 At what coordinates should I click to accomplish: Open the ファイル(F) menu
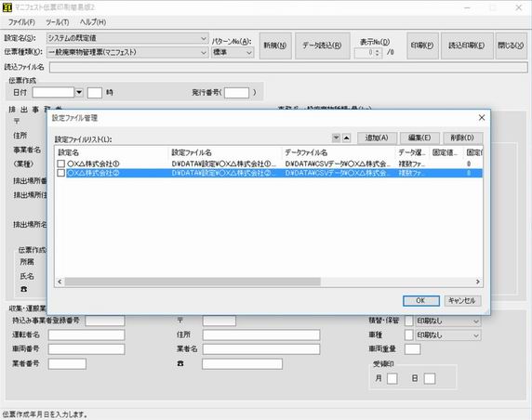click(x=21, y=22)
